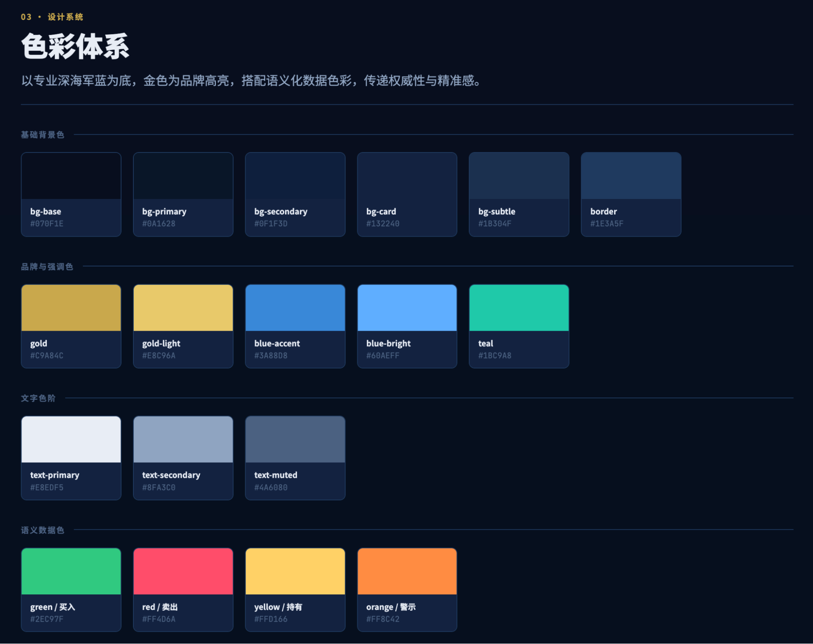Click the 色彩体系 page heading
Image resolution: width=813 pixels, height=644 pixels.
point(75,46)
